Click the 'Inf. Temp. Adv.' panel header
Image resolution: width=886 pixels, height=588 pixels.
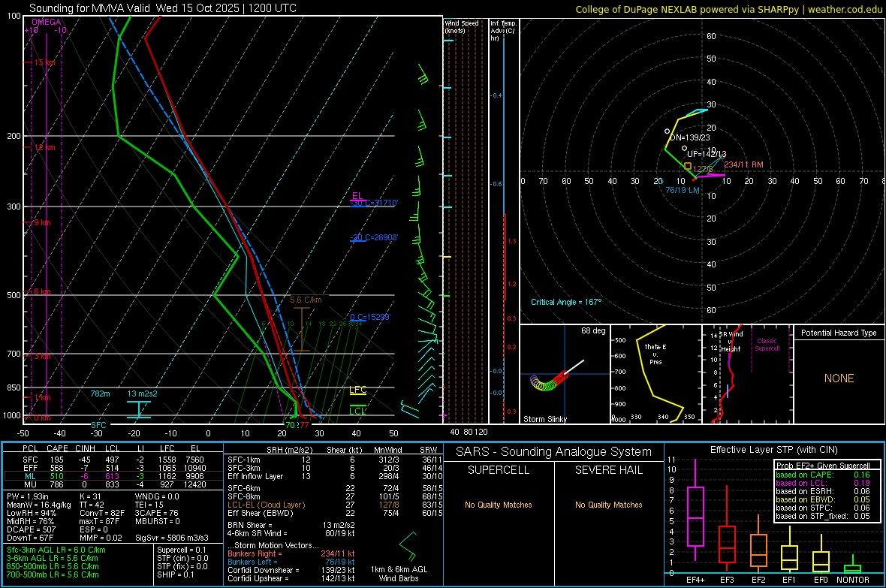(x=503, y=31)
